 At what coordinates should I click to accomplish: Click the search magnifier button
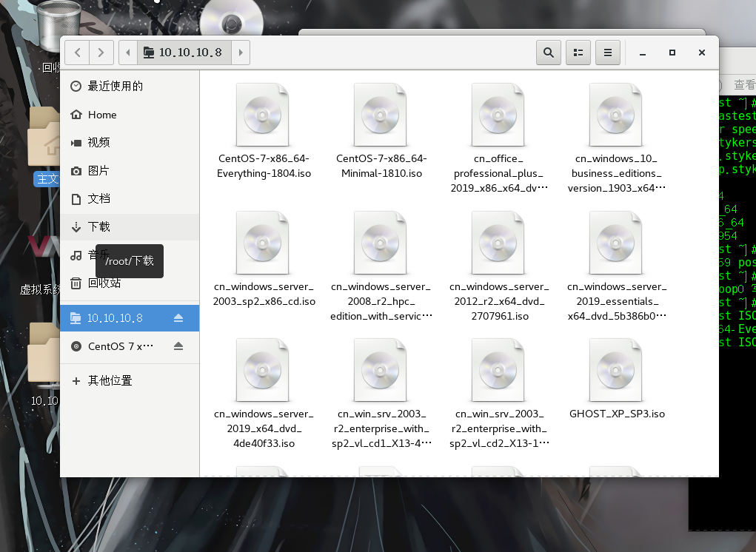click(x=548, y=53)
